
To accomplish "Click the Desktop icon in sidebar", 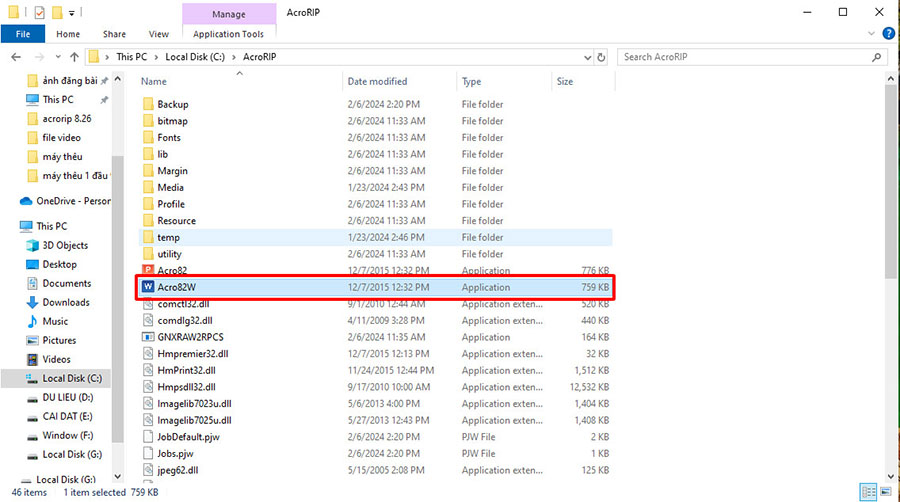I will [33, 264].
